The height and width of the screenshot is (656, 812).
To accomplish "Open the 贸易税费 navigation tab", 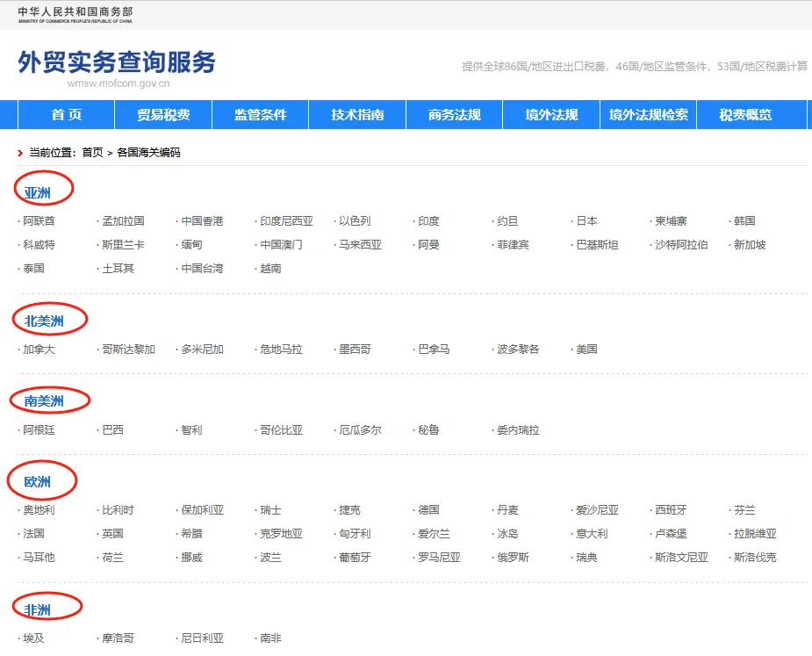I will click(x=163, y=114).
